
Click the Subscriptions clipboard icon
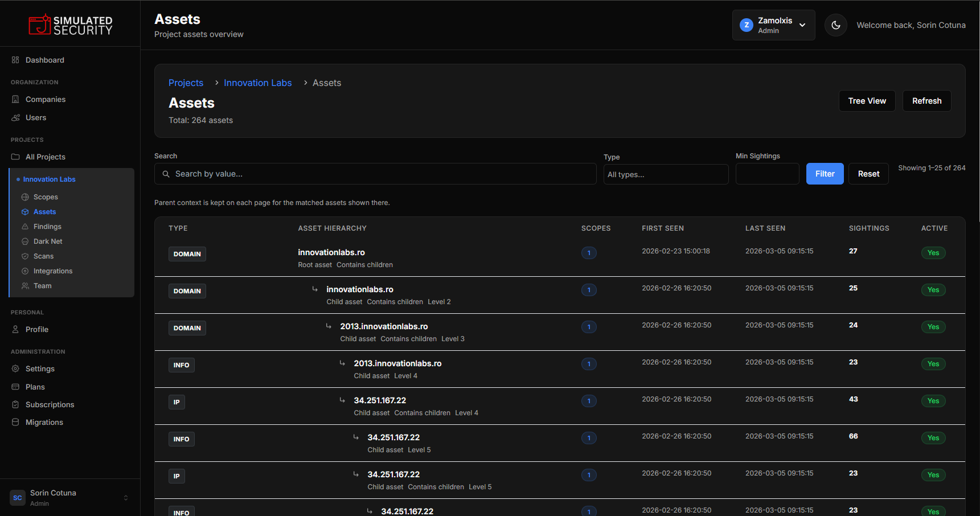click(15, 404)
